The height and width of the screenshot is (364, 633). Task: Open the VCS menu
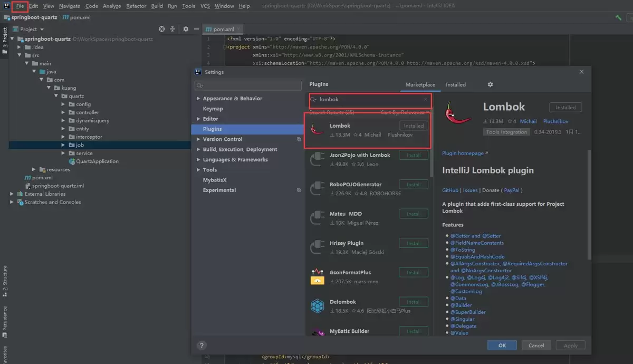[x=205, y=6]
